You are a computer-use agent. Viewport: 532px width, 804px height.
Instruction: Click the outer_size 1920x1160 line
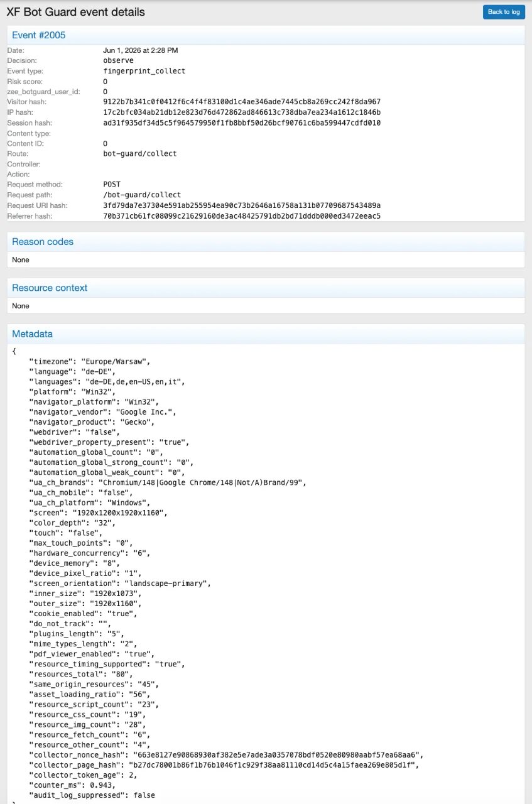click(86, 604)
